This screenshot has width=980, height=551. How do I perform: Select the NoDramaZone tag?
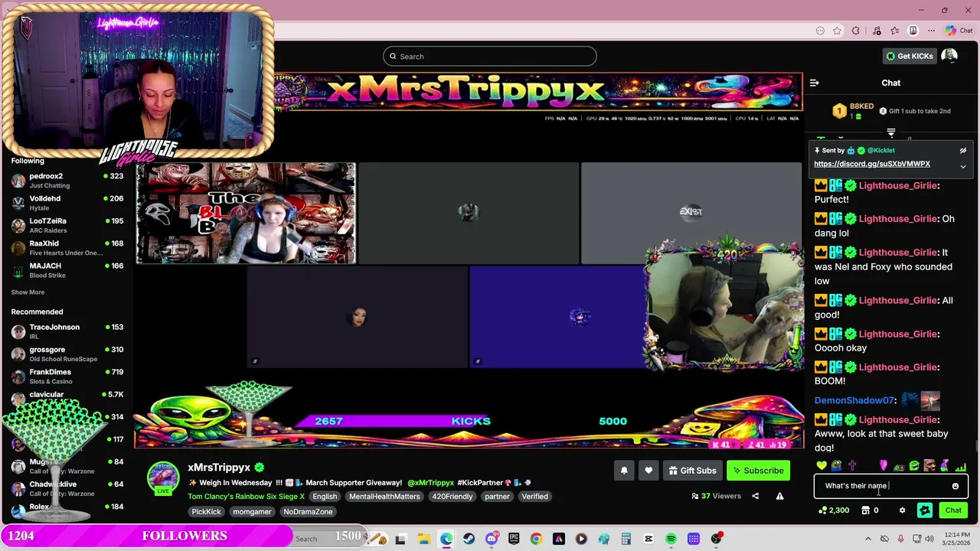point(308,512)
